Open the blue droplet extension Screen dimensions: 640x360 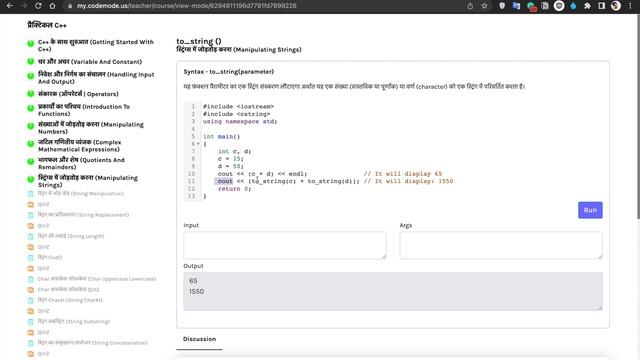click(573, 6)
